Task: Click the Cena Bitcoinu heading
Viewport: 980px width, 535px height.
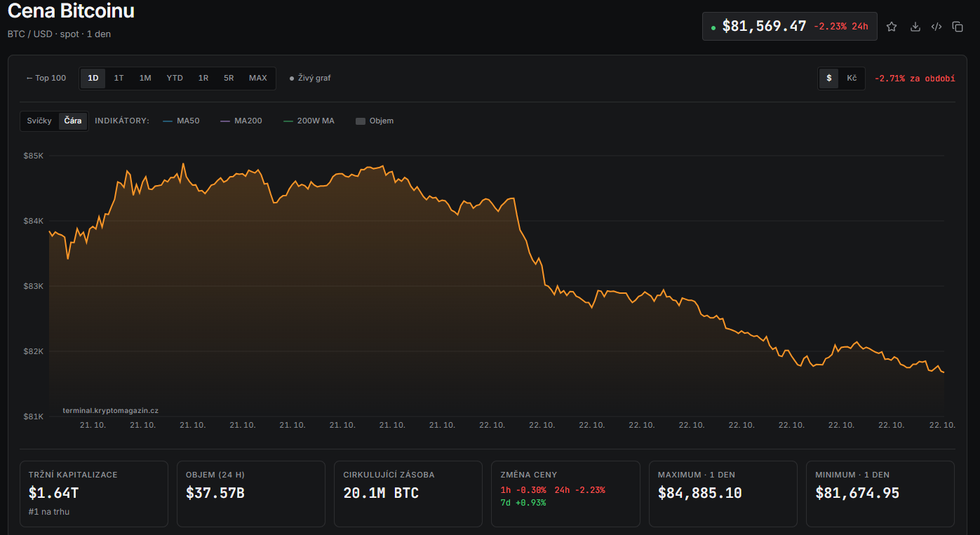Action: pyautogui.click(x=71, y=11)
